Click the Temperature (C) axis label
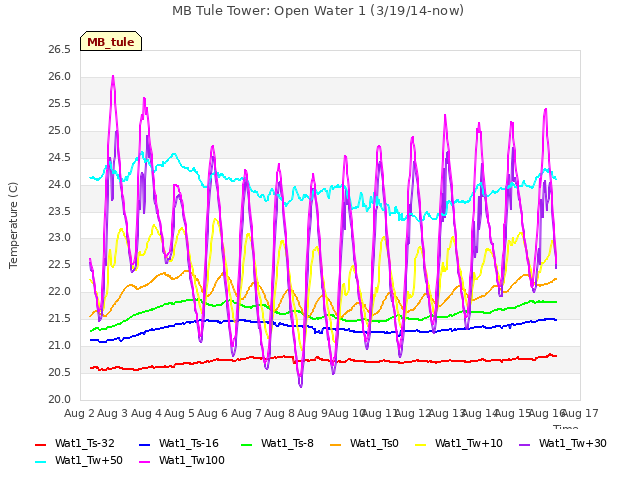640x480 pixels. pyautogui.click(x=13, y=225)
